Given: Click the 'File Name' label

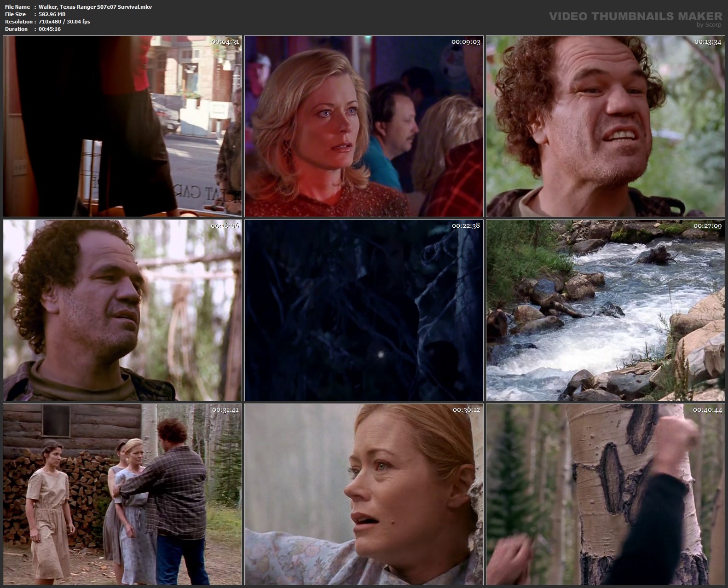Looking at the screenshot, I should click(17, 7).
